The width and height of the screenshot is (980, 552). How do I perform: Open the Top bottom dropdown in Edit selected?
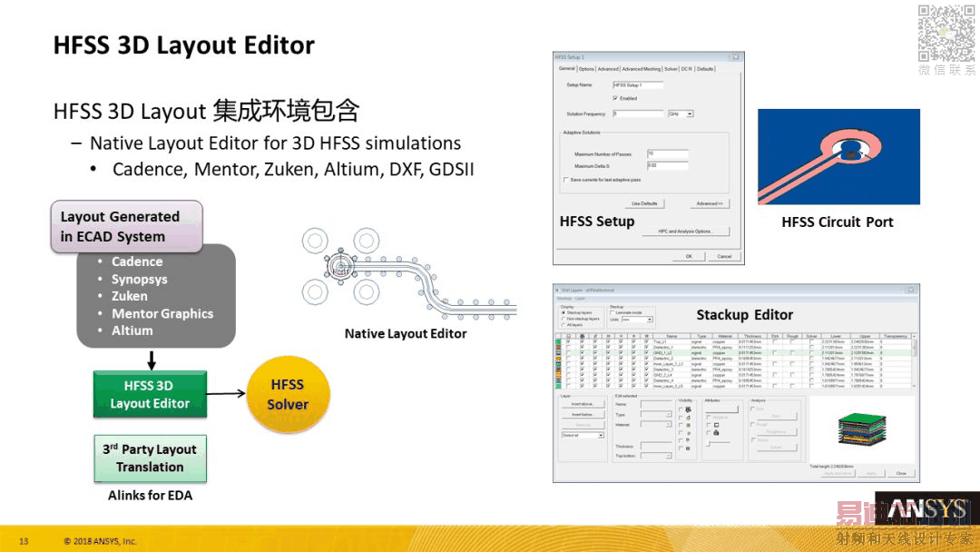[x=656, y=456]
